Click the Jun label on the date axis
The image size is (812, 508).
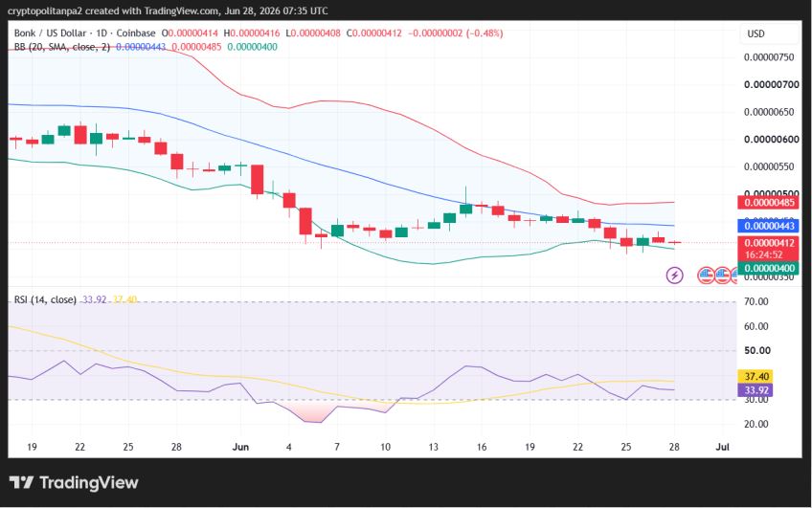click(x=240, y=447)
